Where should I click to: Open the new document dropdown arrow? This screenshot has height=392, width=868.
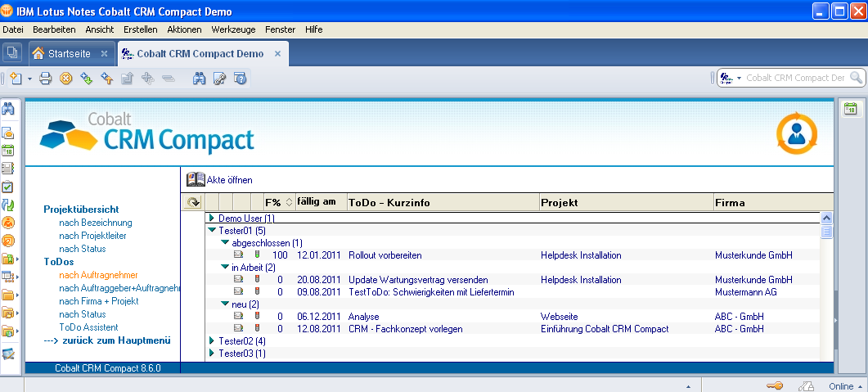coord(30,79)
